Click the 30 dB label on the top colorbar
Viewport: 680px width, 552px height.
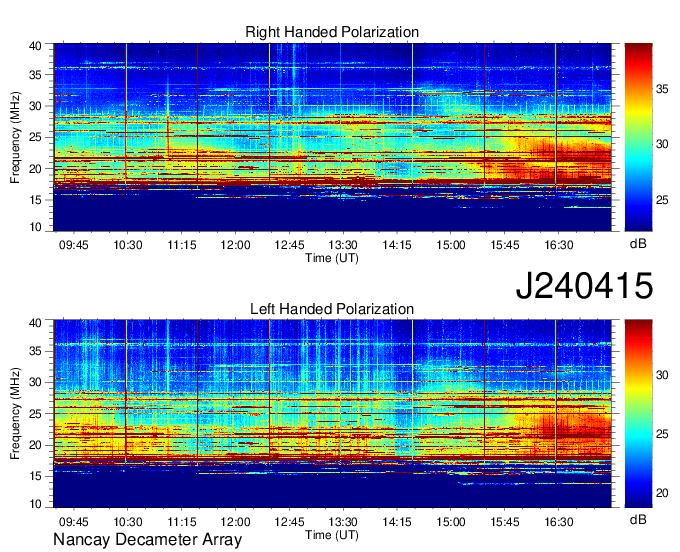662,144
